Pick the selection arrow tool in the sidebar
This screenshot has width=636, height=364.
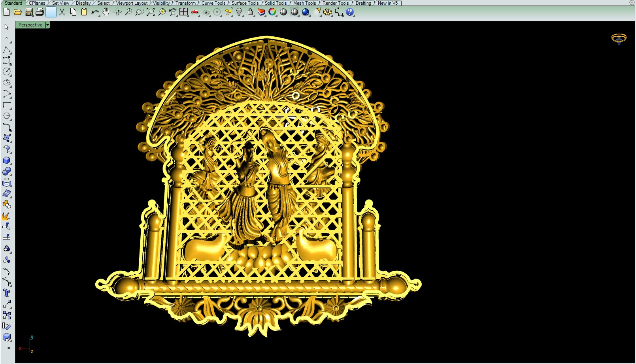[x=6, y=27]
